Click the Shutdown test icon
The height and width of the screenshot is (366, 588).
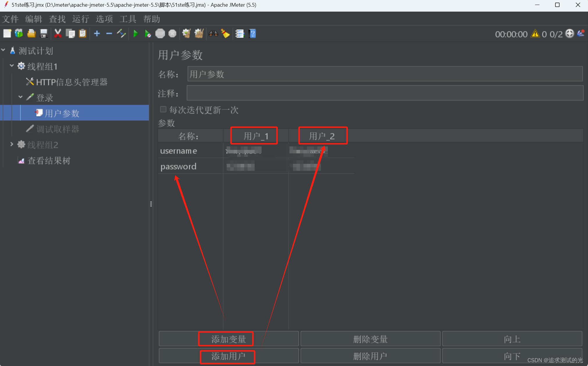click(172, 34)
